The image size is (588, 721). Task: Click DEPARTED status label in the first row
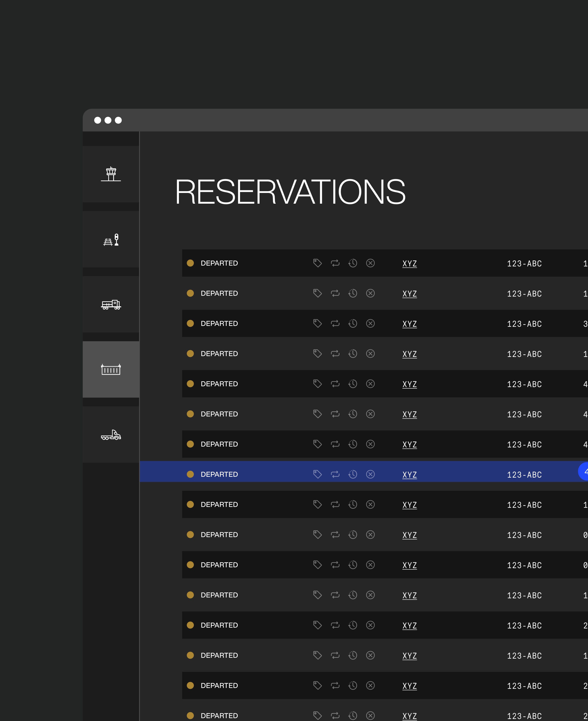219,263
